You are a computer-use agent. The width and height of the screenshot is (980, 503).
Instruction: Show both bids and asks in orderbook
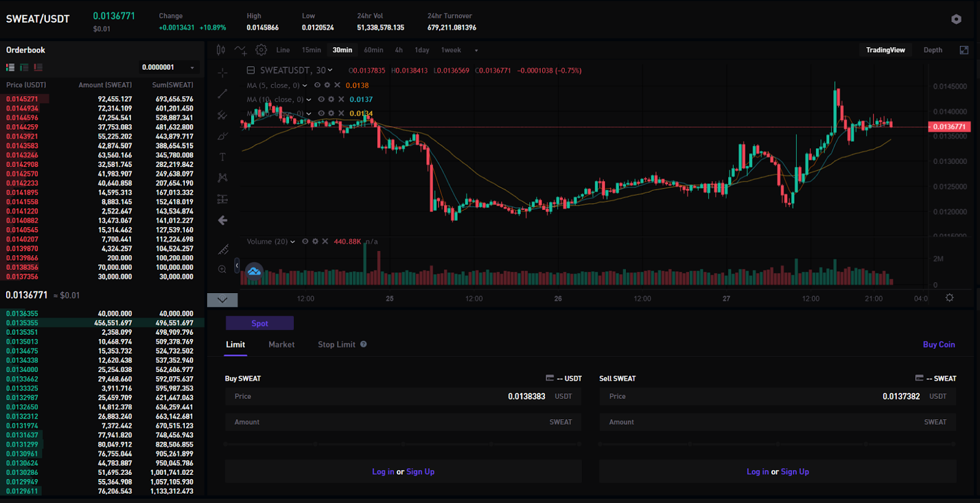(10, 67)
